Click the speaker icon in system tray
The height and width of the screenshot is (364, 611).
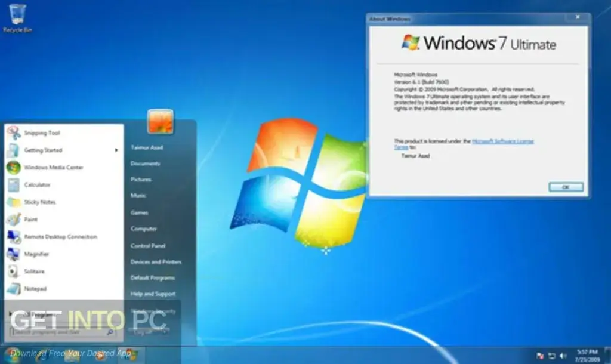point(563,357)
